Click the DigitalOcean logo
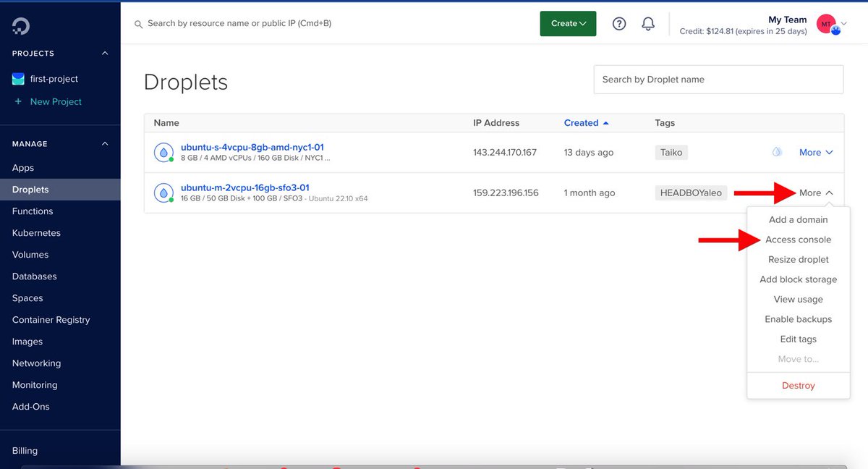The width and height of the screenshot is (868, 469). 21,25
